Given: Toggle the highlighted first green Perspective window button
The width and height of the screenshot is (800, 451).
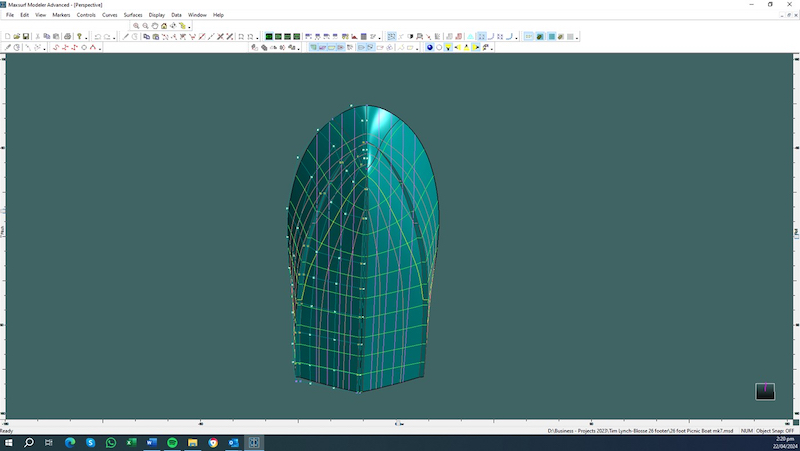Looking at the screenshot, I should tap(269, 37).
